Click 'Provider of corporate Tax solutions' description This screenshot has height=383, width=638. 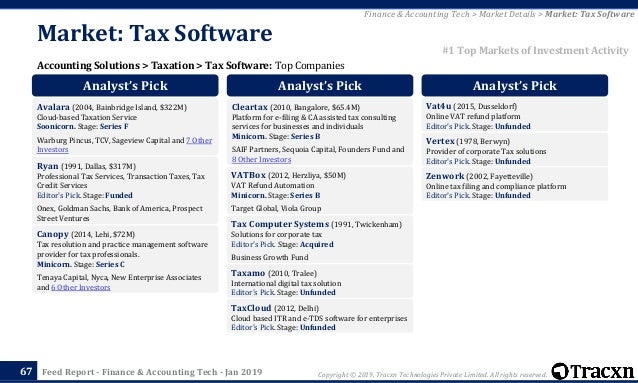click(486, 151)
